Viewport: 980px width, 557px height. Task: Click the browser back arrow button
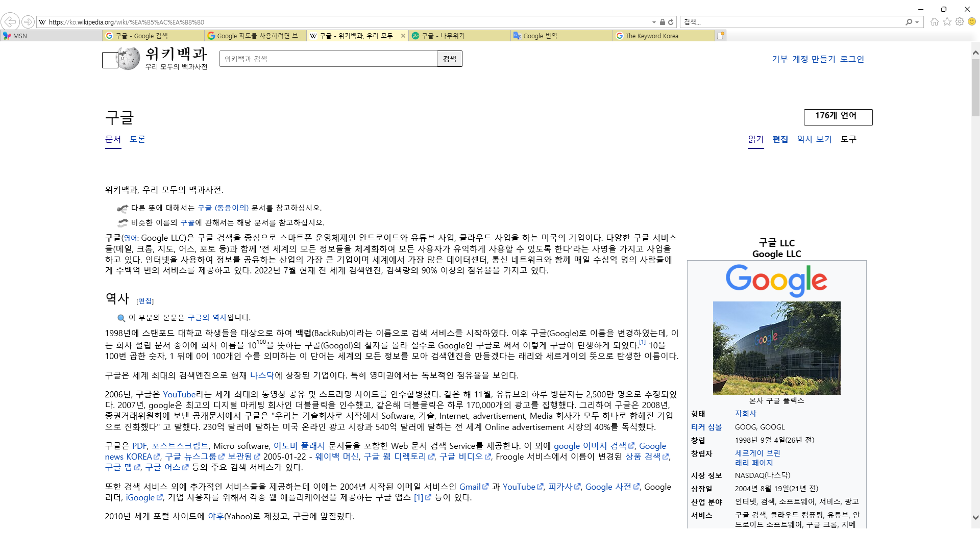[10, 22]
